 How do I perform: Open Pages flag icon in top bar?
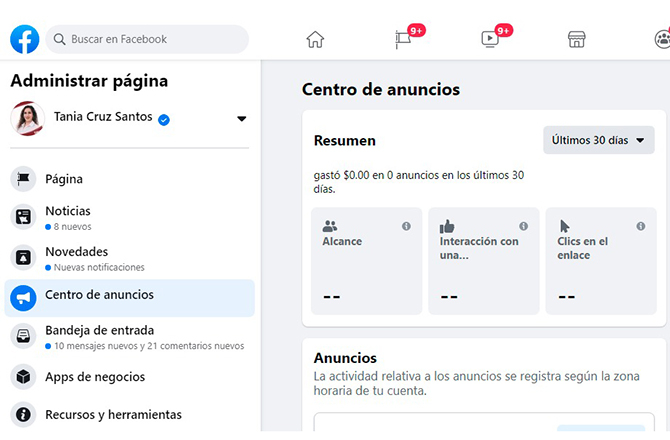pyautogui.click(x=404, y=39)
